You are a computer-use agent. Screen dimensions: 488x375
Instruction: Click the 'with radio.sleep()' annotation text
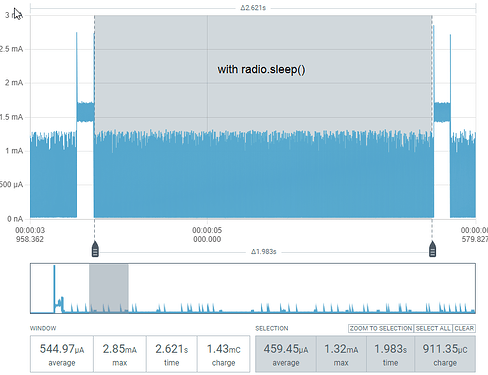(x=261, y=70)
